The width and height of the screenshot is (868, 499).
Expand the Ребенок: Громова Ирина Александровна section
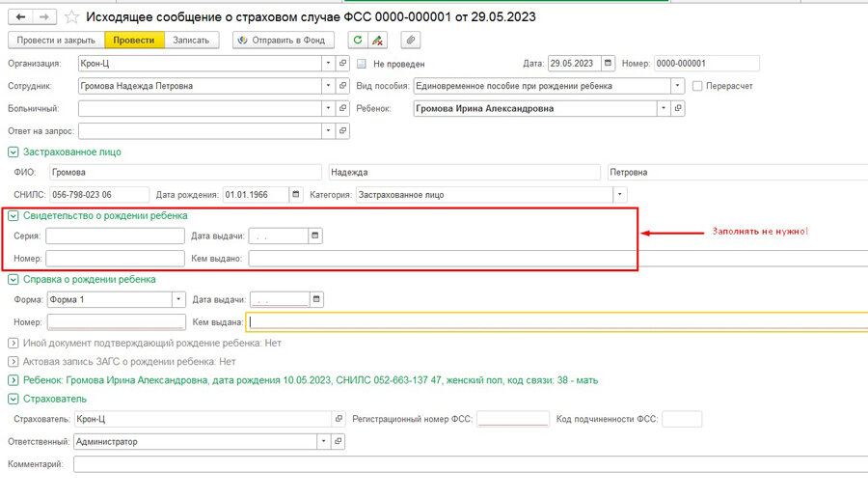[x=14, y=380]
